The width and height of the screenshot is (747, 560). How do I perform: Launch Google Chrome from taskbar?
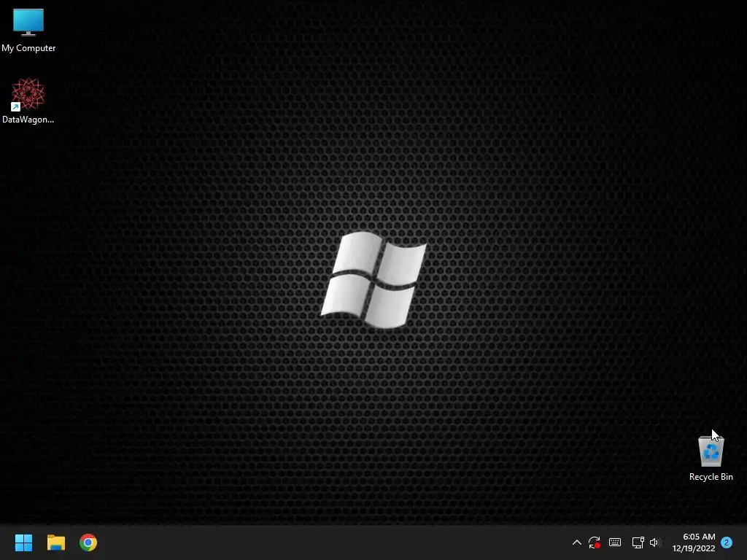pyautogui.click(x=88, y=542)
